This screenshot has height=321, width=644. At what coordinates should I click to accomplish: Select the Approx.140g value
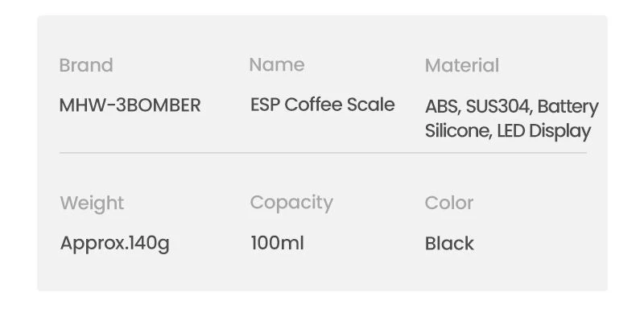pos(114,244)
